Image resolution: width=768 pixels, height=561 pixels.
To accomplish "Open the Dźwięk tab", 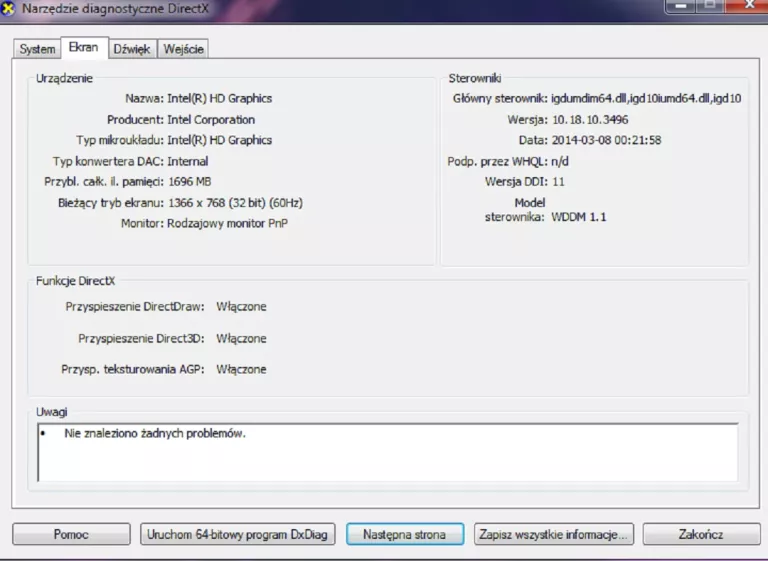I will pyautogui.click(x=132, y=49).
